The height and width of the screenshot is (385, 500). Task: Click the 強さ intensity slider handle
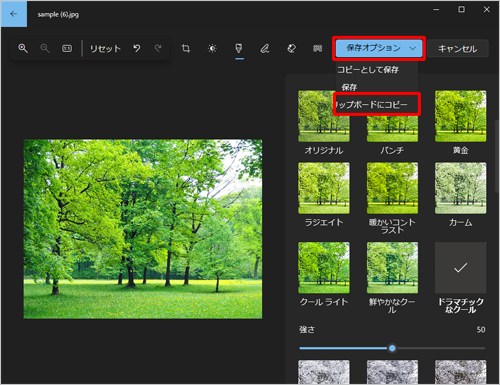click(x=392, y=348)
